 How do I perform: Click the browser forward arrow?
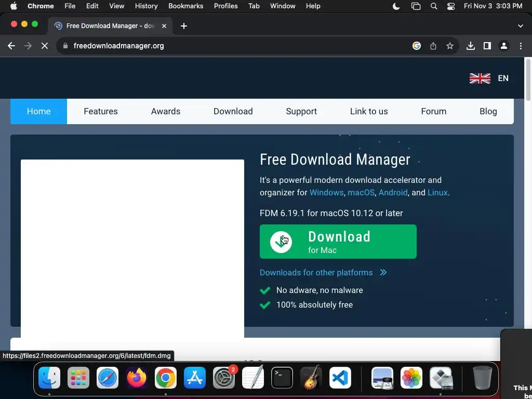pos(28,46)
